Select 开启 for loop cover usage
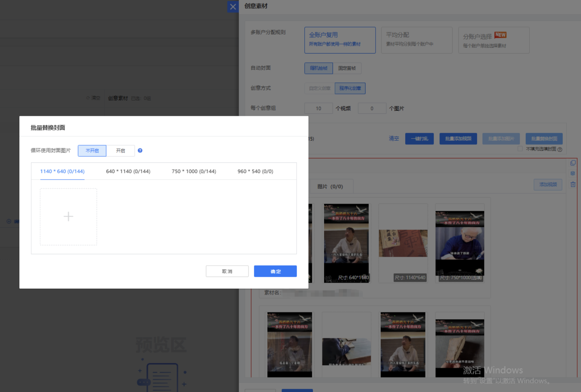The width and height of the screenshot is (581, 392). [x=120, y=151]
